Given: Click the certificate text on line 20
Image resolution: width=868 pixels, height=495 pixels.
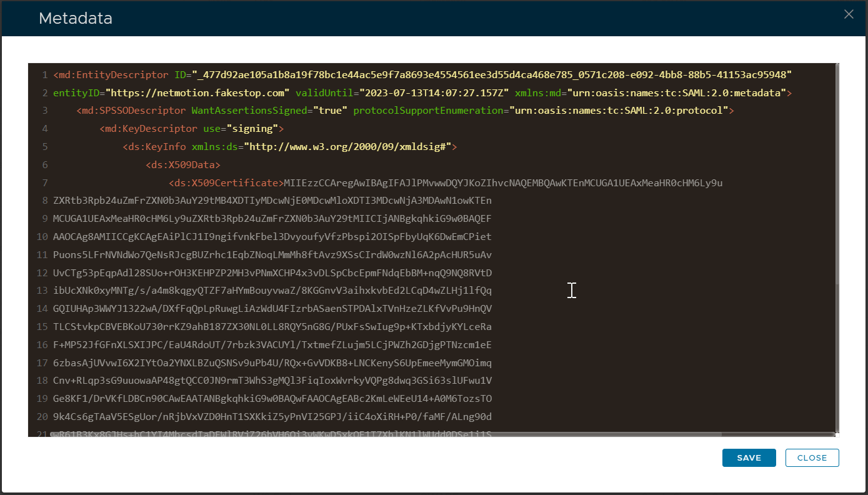Looking at the screenshot, I should tap(272, 417).
